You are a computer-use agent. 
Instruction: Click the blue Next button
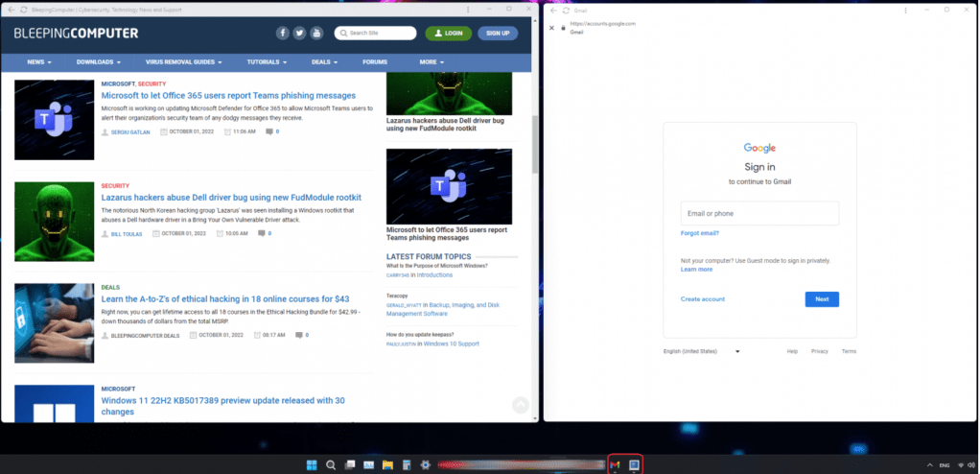(822, 299)
